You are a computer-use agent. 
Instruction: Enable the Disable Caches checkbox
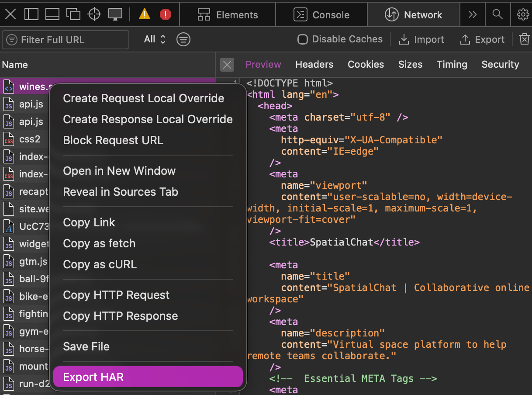coord(302,39)
